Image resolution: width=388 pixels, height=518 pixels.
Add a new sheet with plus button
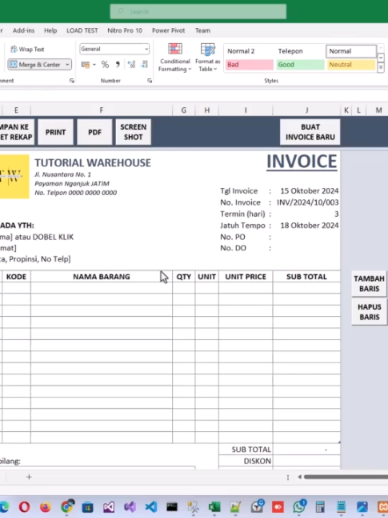(x=29, y=477)
